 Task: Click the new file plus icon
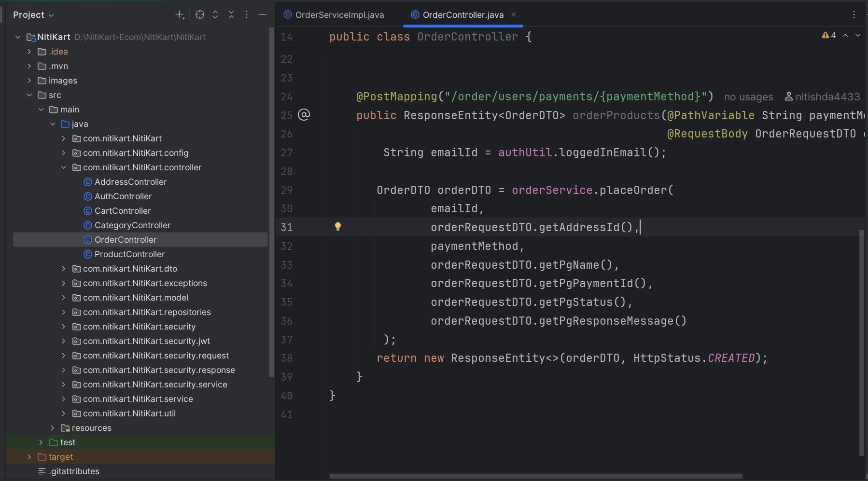coord(180,15)
